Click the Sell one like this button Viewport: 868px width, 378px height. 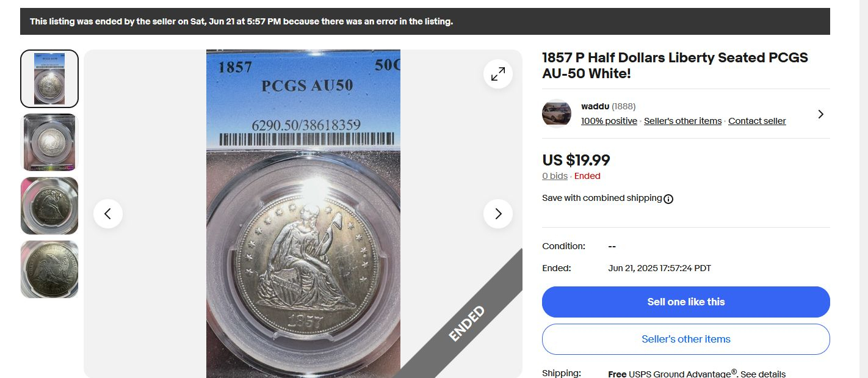686,302
